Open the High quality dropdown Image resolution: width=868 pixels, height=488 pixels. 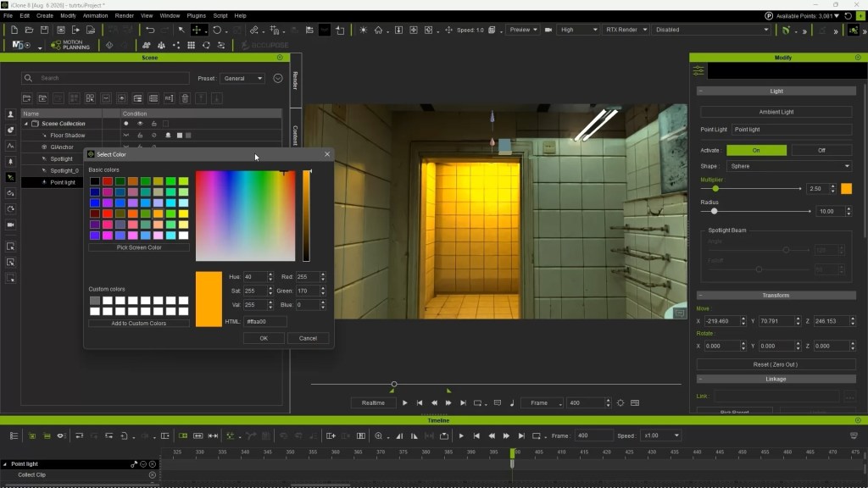578,30
